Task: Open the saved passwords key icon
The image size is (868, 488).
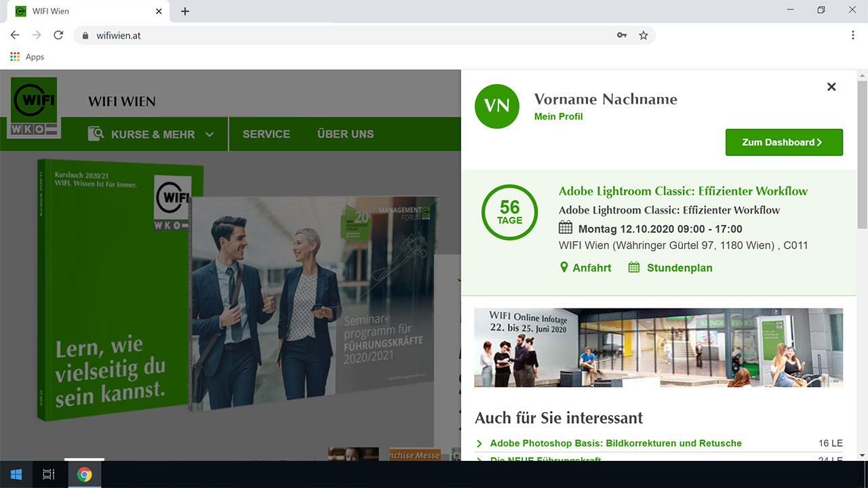Action: coord(622,35)
